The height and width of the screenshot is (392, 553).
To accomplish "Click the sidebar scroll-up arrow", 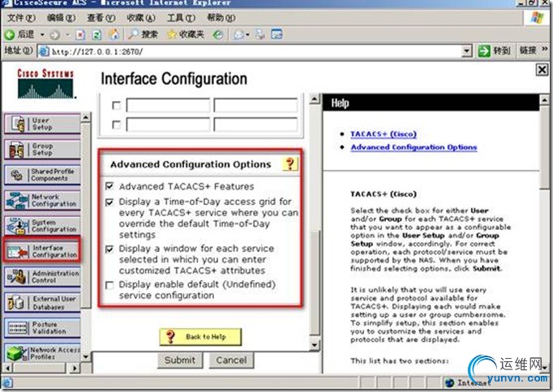I will (86, 117).
